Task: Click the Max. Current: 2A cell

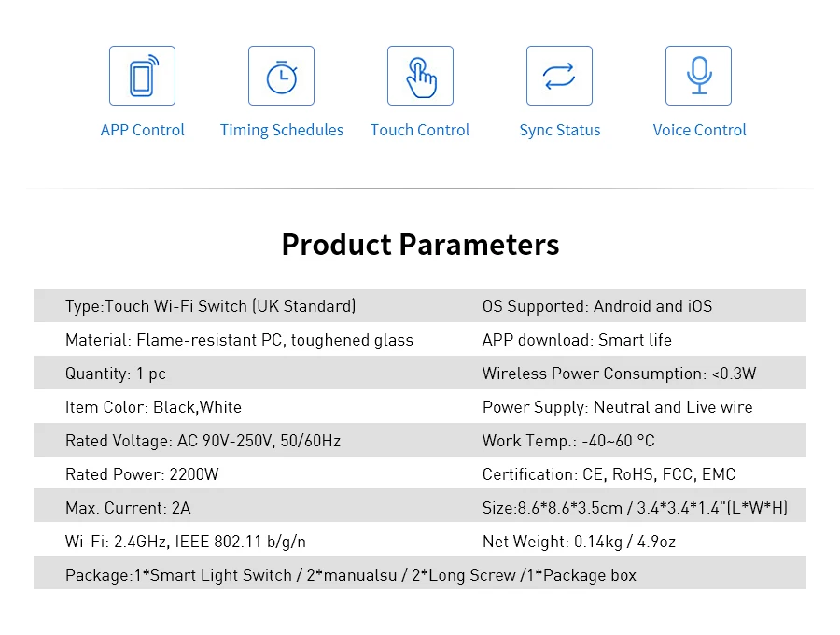Action: tap(128, 508)
